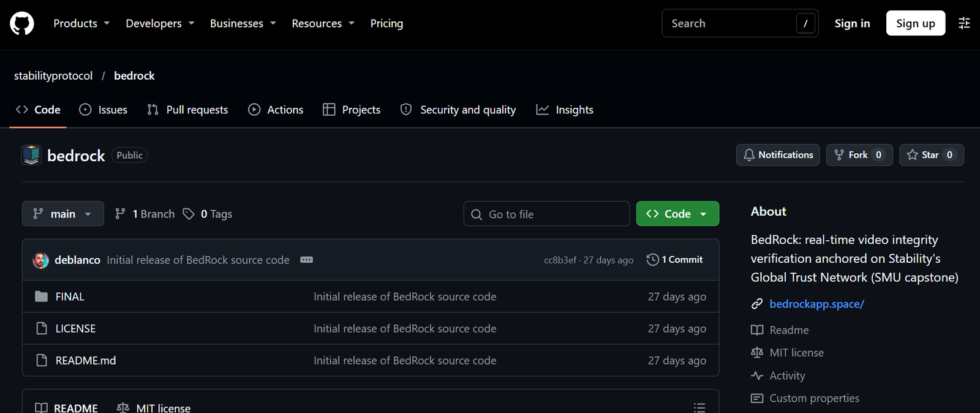980x413 pixels.
Task: Select the README tab below files
Action: pos(66,407)
